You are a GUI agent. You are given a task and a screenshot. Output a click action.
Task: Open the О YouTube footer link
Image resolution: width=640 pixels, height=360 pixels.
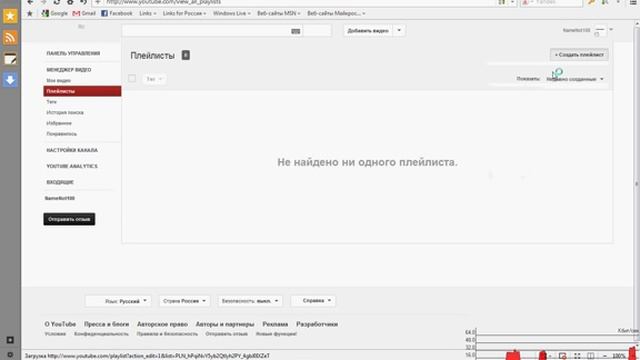60,324
